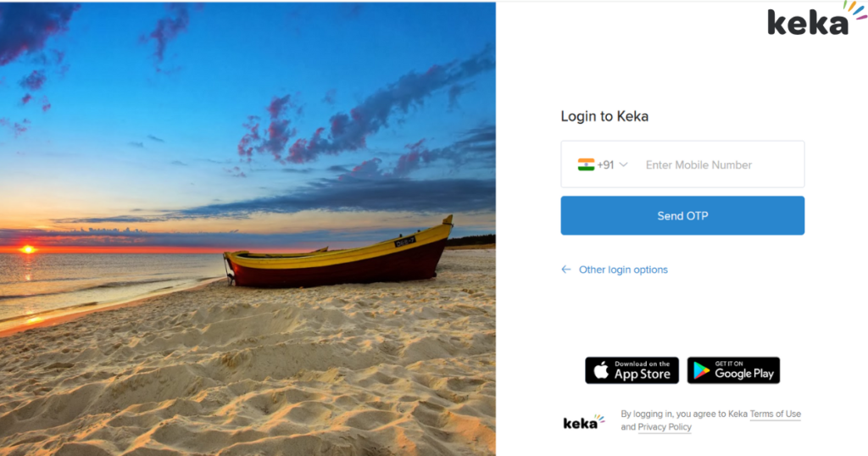The image size is (868, 456).
Task: Click the India flag icon
Action: pyautogui.click(x=586, y=165)
